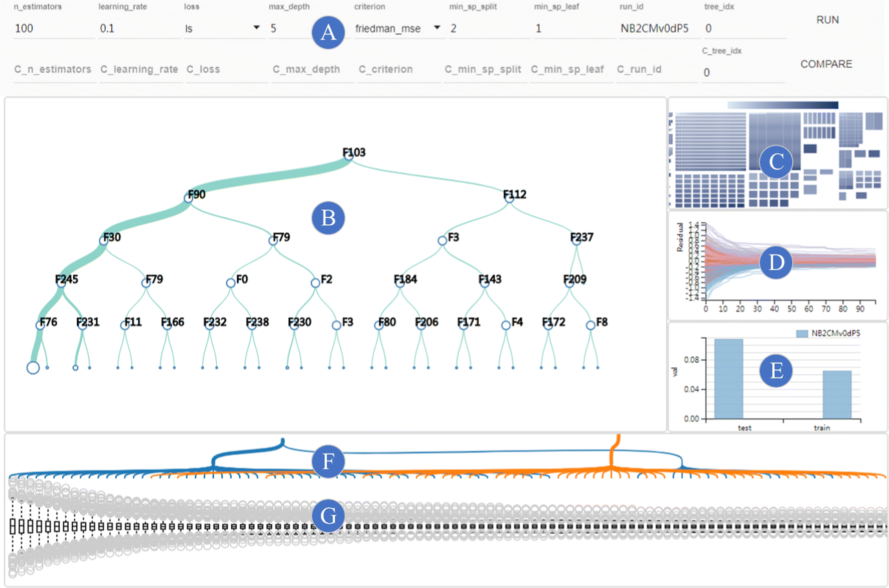Select the root node F103
Image resolution: width=889 pixels, height=588 pixels.
349,156
